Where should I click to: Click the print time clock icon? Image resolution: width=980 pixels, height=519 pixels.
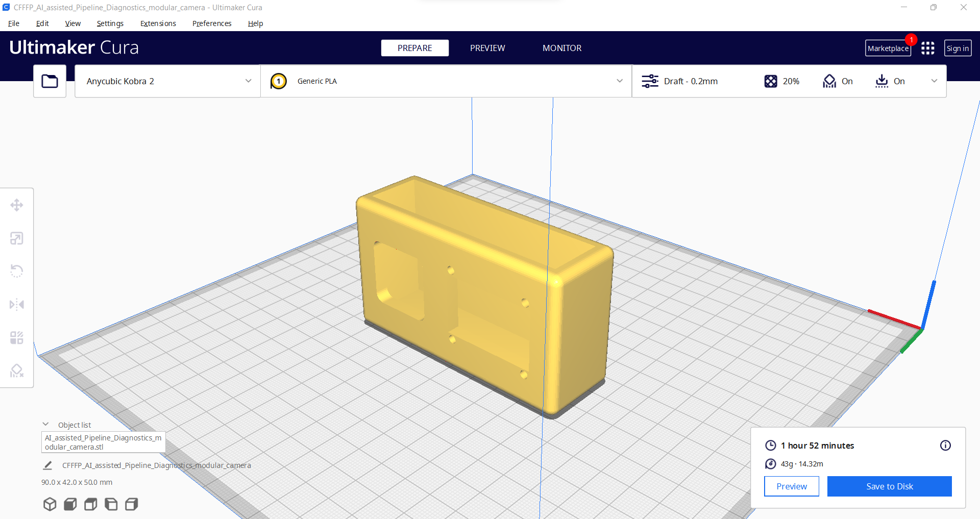click(x=771, y=446)
